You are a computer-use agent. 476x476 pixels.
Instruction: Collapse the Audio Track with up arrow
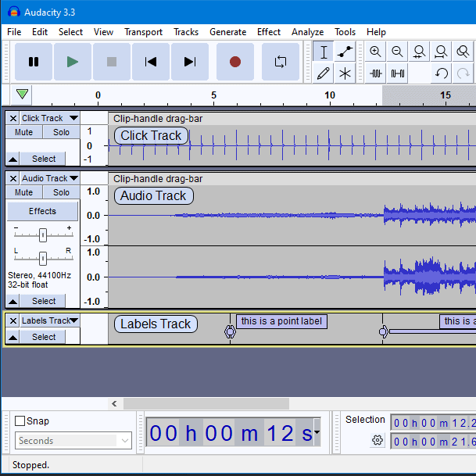click(13, 301)
